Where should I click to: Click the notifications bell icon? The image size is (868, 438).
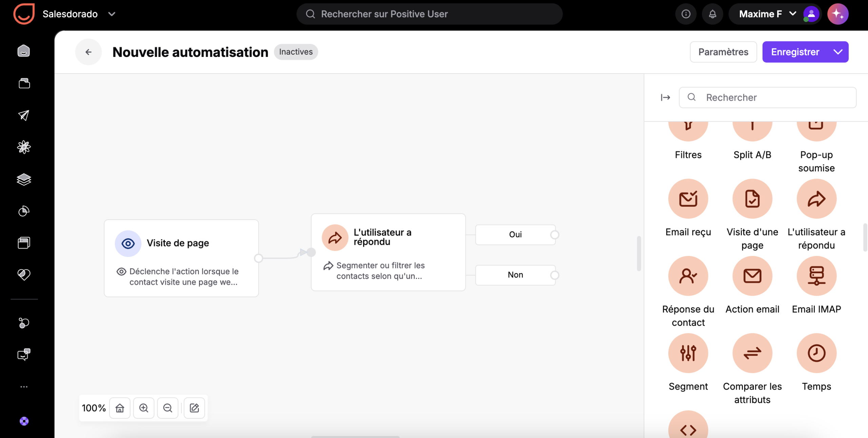click(712, 14)
